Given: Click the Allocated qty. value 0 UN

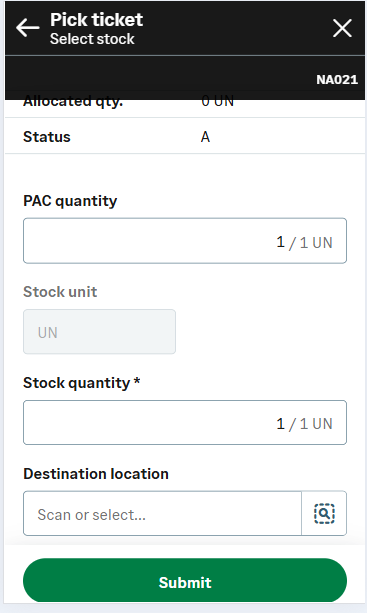Looking at the screenshot, I should click(218, 102).
